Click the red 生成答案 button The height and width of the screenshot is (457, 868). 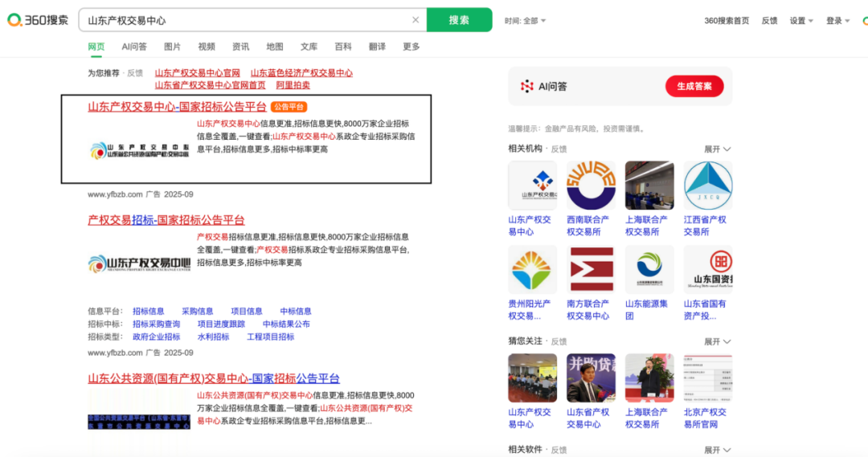[694, 86]
